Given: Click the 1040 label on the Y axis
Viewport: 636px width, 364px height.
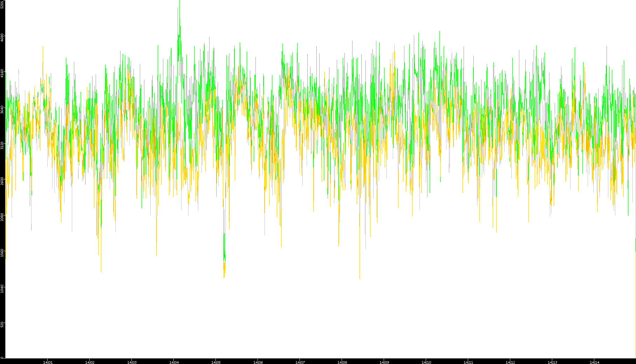Looking at the screenshot, I should (2, 289).
